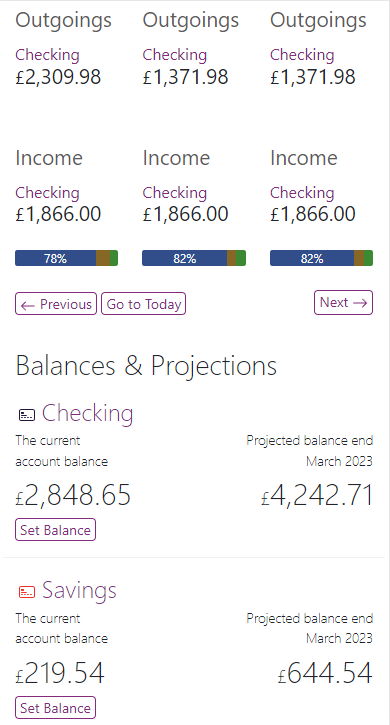Open Checking under middle Income column

pos(174,192)
